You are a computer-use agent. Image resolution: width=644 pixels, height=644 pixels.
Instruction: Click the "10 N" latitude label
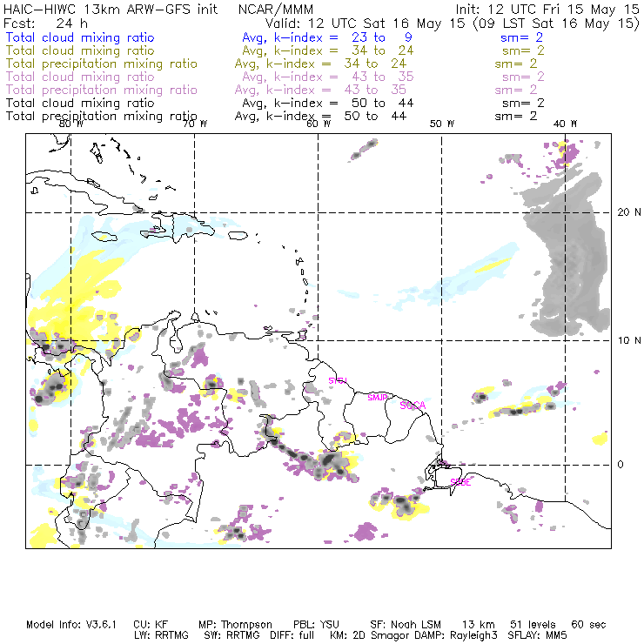629,340
